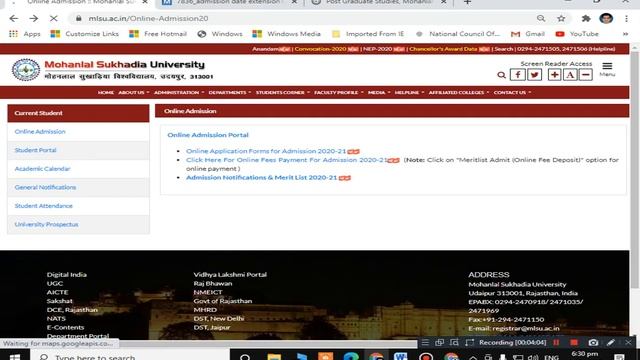
Task: Open the Digital India footer link
Action: pos(67,275)
